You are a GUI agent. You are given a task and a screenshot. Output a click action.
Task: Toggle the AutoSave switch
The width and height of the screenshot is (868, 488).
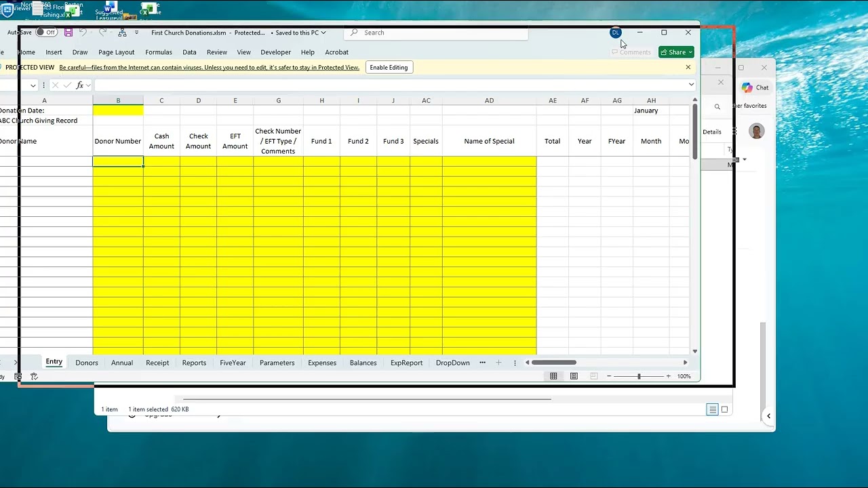[46, 33]
